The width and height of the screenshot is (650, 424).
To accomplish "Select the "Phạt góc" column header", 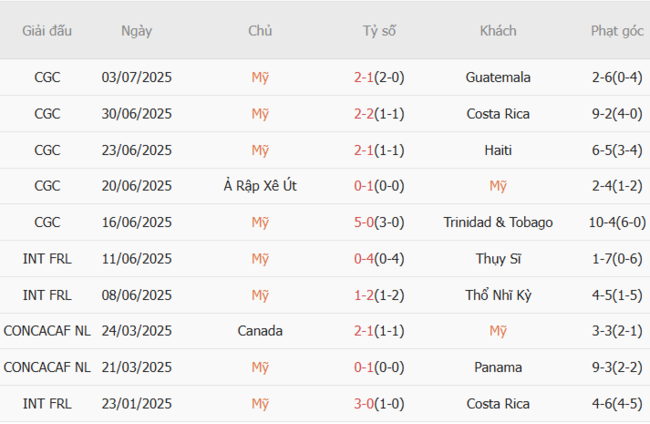I will (617, 31).
